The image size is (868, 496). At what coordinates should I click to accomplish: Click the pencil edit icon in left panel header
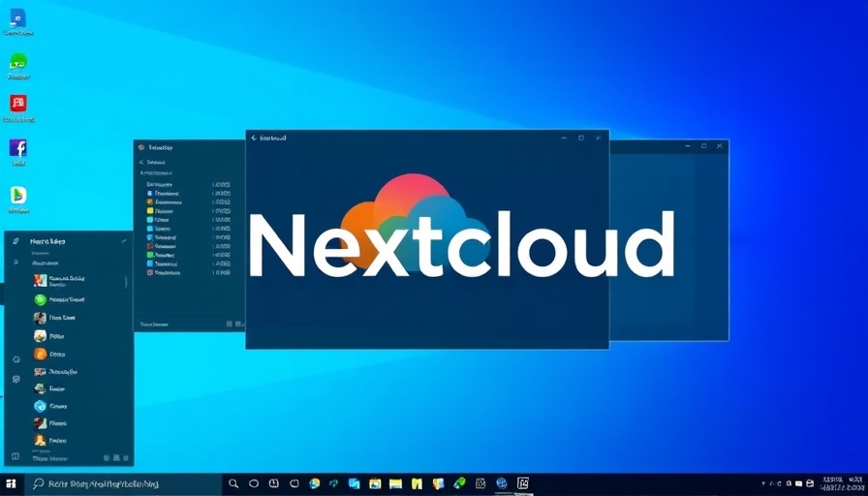[124, 241]
